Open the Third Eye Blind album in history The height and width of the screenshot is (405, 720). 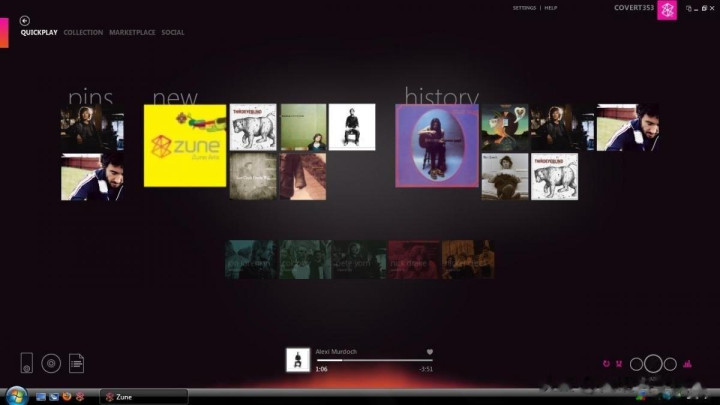click(554, 177)
